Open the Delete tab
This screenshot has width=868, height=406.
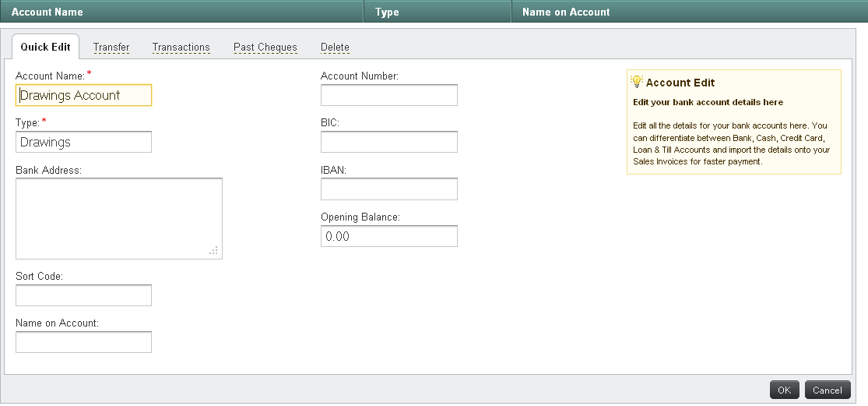pyautogui.click(x=335, y=47)
